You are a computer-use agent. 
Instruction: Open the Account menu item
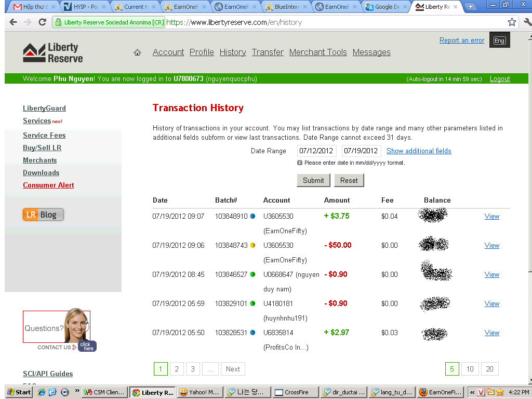click(x=168, y=52)
